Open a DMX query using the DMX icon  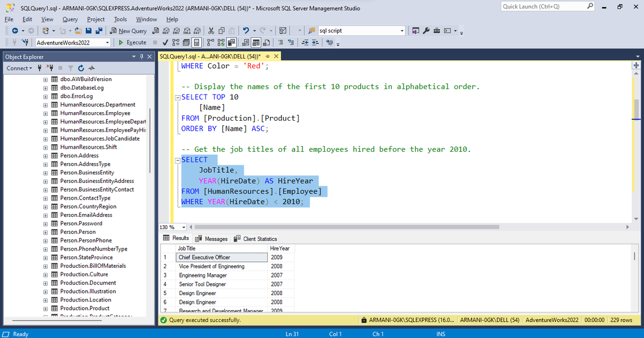pos(177,31)
